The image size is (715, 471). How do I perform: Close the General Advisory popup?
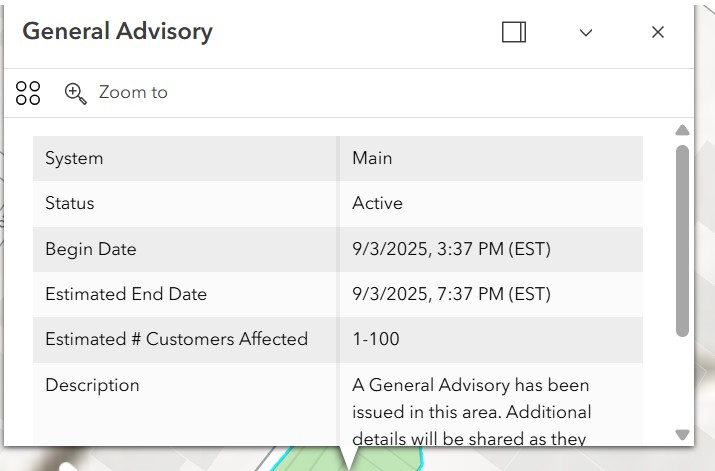658,32
